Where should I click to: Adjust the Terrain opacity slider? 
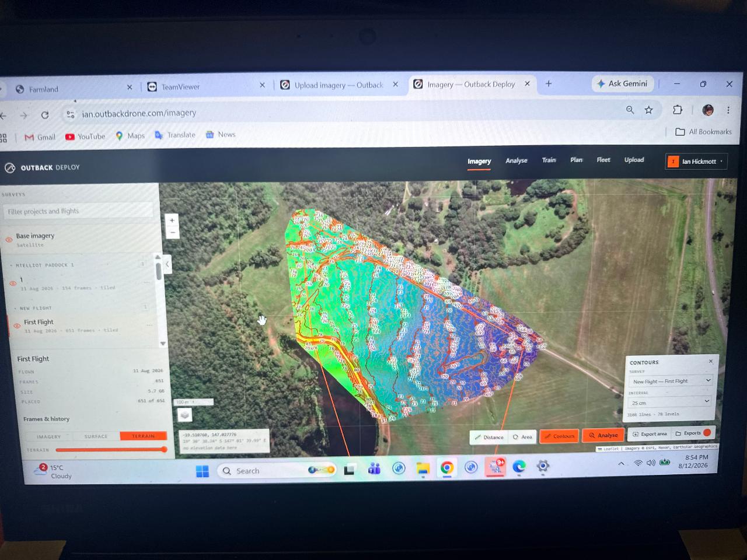(x=110, y=450)
